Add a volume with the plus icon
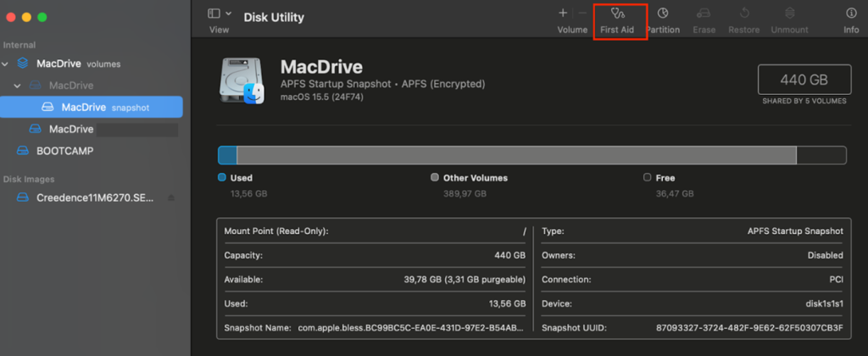This screenshot has height=356, width=868. coord(563,13)
